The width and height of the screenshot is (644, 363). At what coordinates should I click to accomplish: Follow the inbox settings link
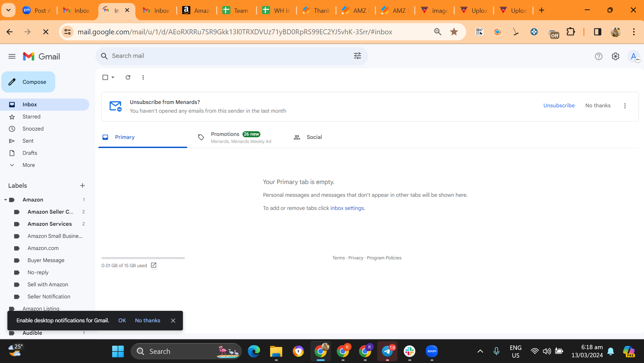point(347,208)
